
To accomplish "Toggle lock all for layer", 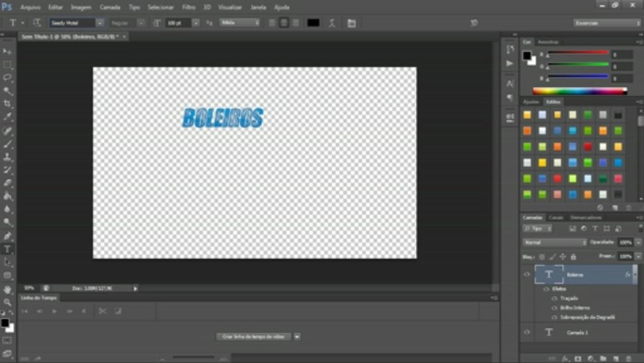I will click(x=573, y=257).
